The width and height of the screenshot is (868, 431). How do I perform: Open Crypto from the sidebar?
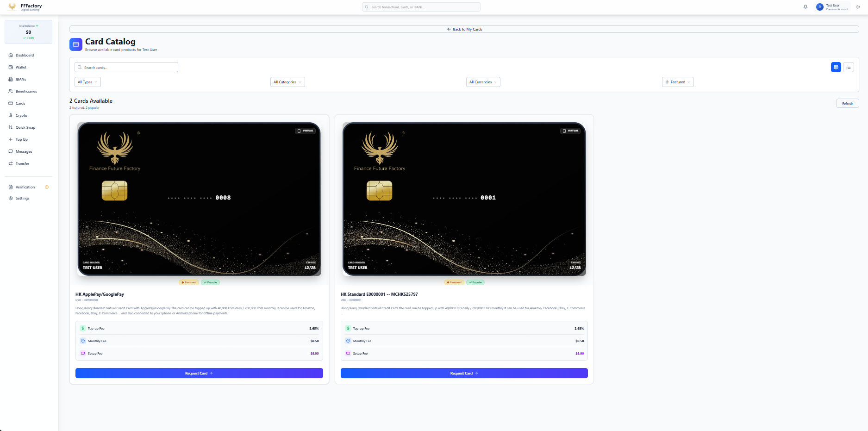(21, 115)
